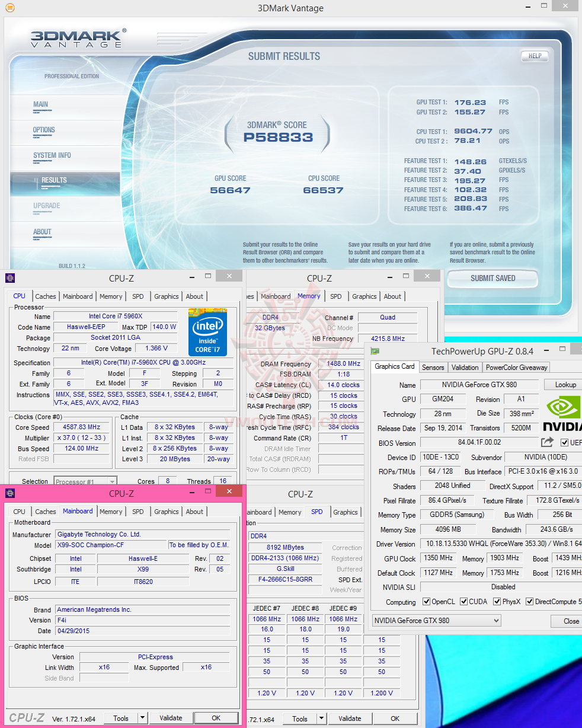Click the CPU score value 66537
The width and height of the screenshot is (582, 728).
click(x=323, y=190)
